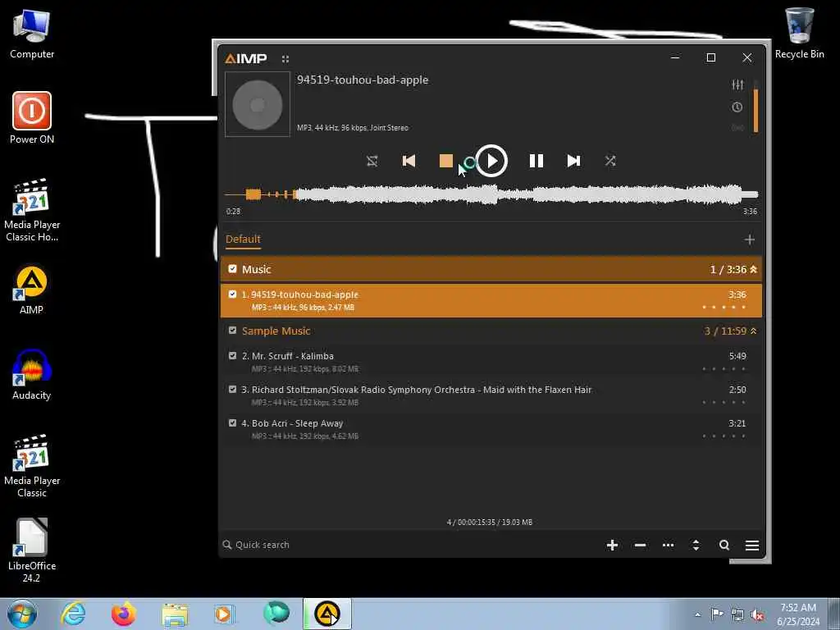Collapse the Sample Music group chevron

point(754,331)
